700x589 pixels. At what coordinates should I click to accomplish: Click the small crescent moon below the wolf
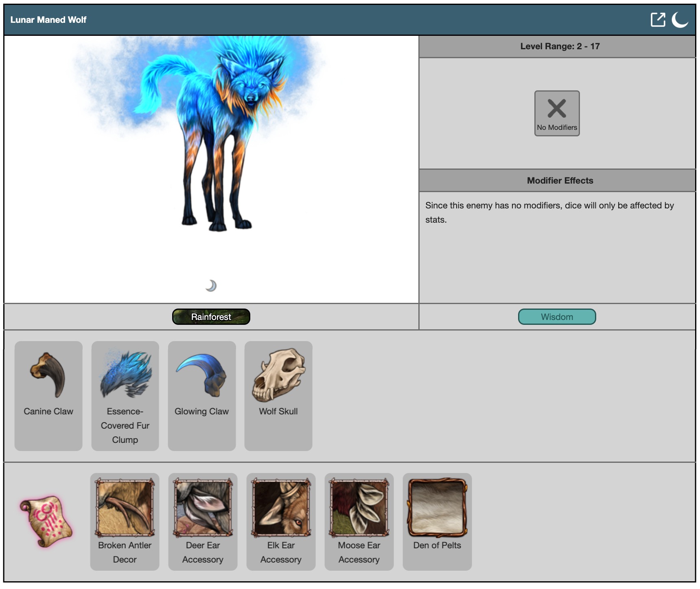coord(211,286)
